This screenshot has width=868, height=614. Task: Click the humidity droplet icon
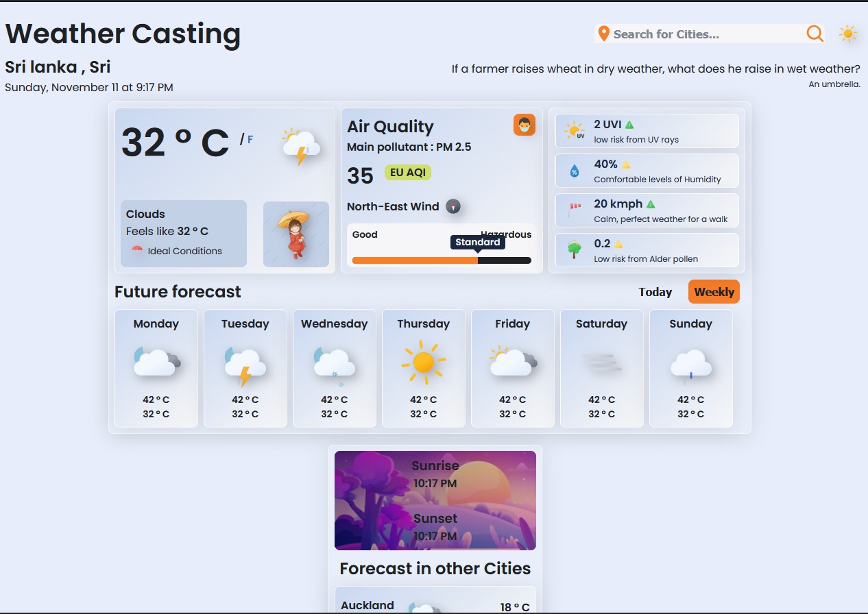coord(575,171)
